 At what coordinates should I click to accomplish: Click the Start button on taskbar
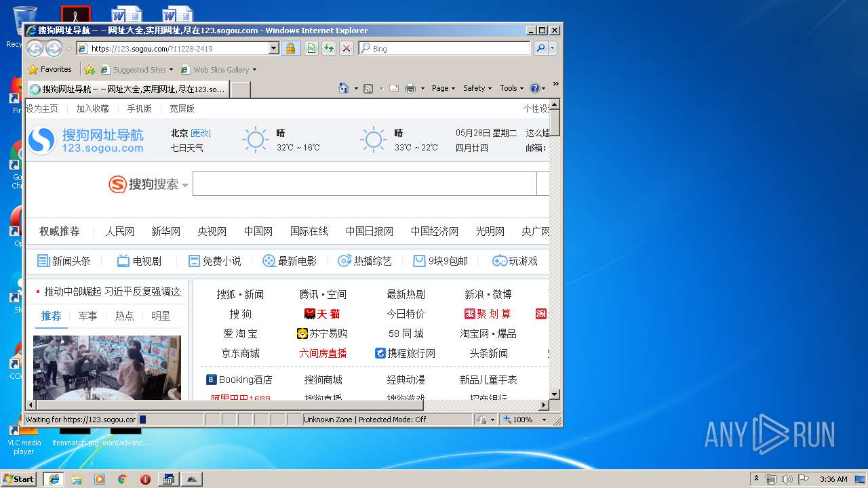(x=18, y=479)
